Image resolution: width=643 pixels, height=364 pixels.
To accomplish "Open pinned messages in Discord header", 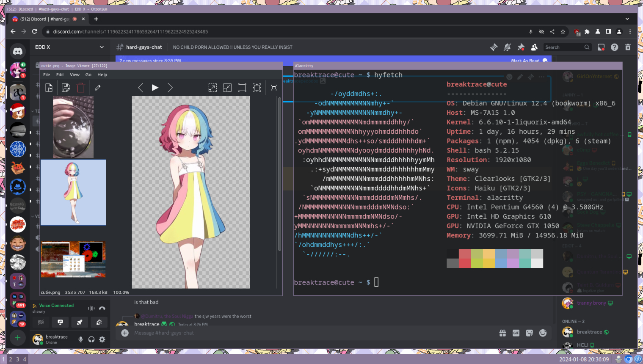I will pos(521,47).
